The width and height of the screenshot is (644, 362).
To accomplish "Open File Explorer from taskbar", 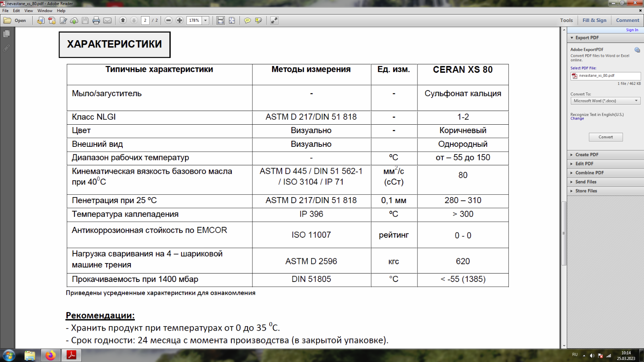I will pos(30,356).
